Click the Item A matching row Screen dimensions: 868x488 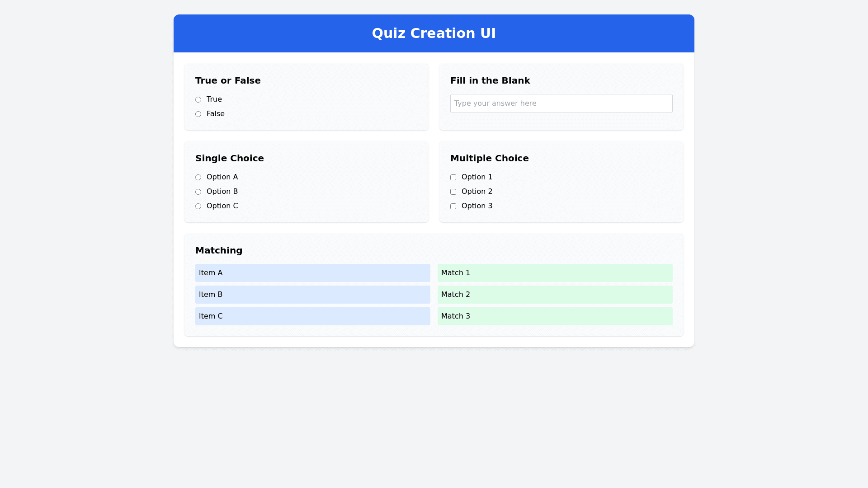[x=312, y=273]
